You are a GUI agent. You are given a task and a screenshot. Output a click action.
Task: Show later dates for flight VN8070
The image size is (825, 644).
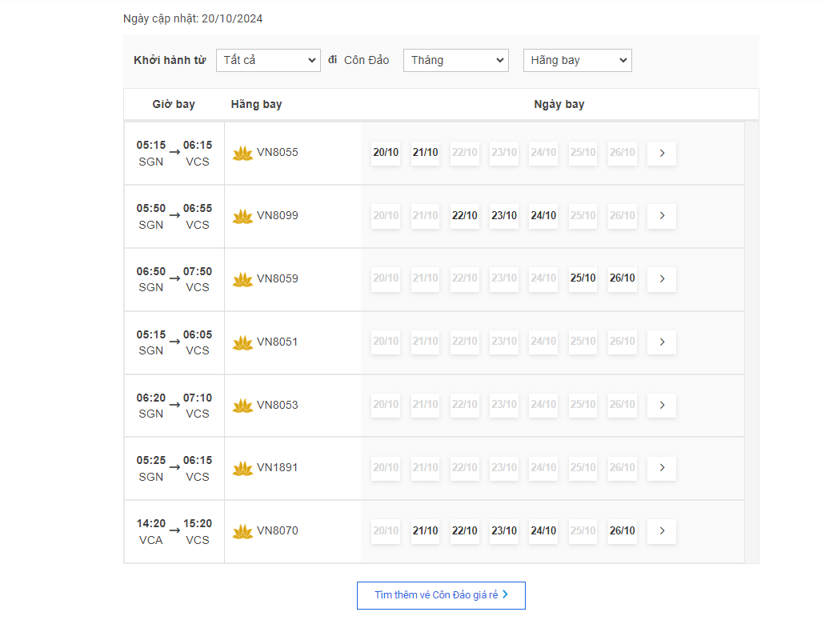[x=662, y=531]
